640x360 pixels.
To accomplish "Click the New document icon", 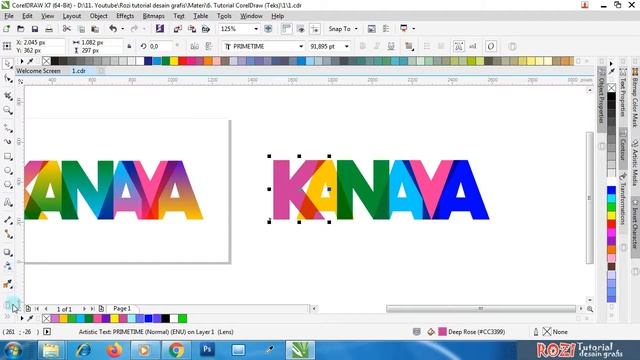I will [7, 29].
